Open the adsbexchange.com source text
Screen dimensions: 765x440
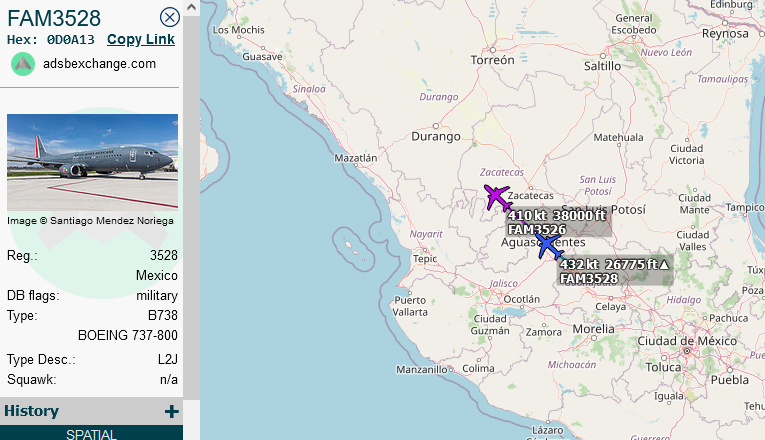100,64
